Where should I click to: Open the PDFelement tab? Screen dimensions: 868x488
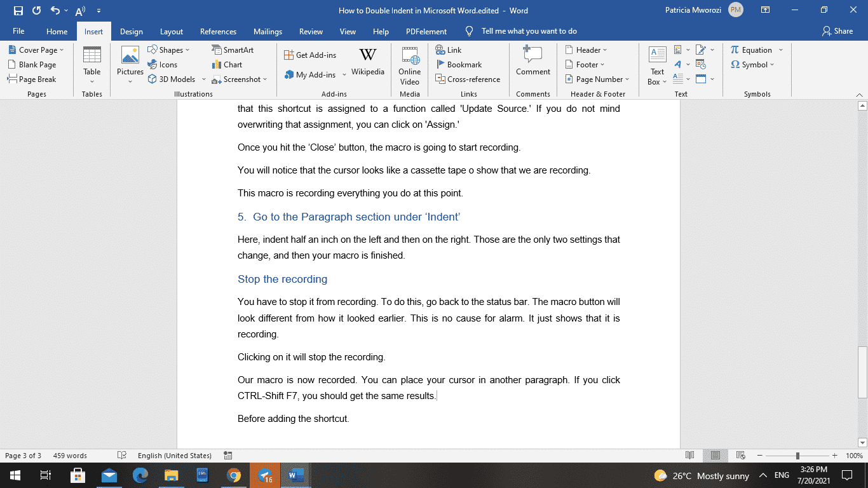(x=426, y=31)
